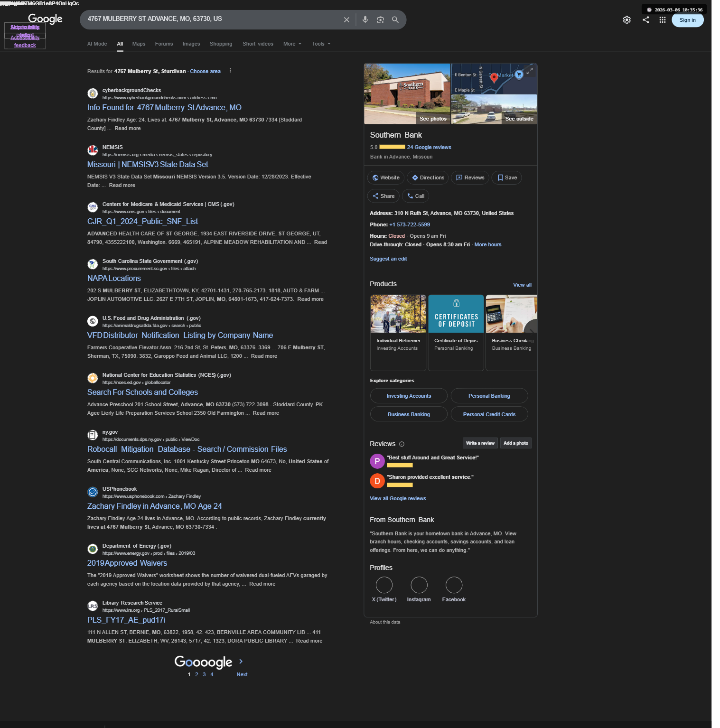The image size is (720, 728).
Task: Open the Reviews button in the bank panel
Action: point(470,178)
